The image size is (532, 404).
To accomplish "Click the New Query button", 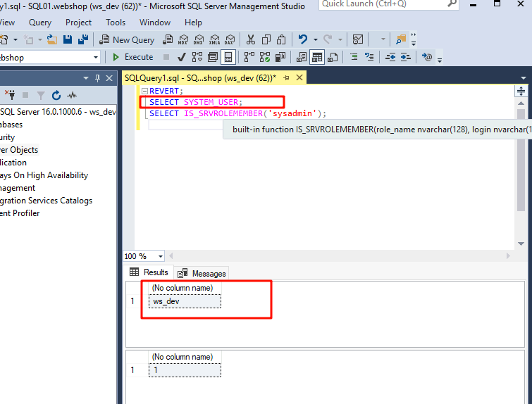I will tap(127, 40).
